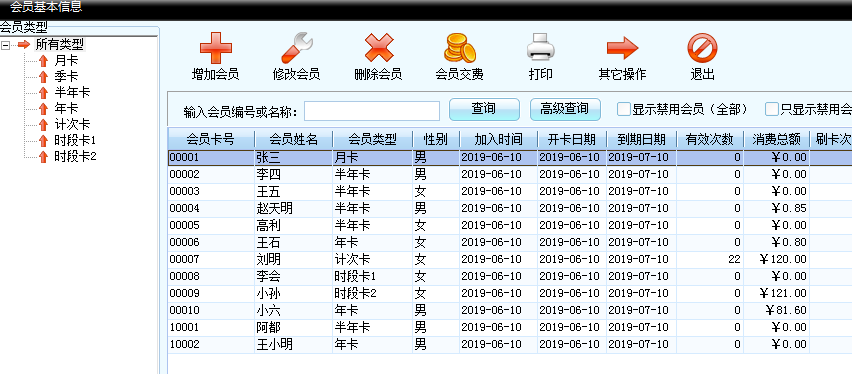
Task: Click the member number or name search field
Action: pos(372,111)
